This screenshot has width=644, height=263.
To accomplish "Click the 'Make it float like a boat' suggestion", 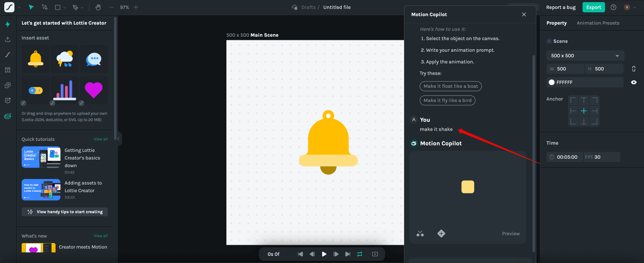I will click(x=451, y=86).
